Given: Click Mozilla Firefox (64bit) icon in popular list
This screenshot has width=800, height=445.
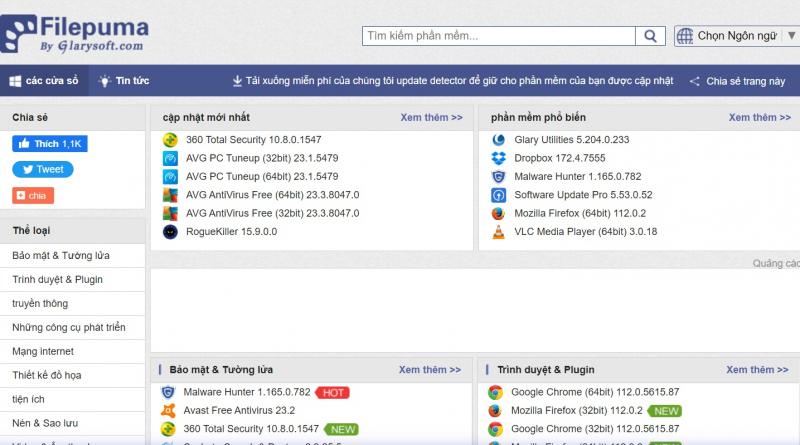Looking at the screenshot, I should [x=498, y=213].
